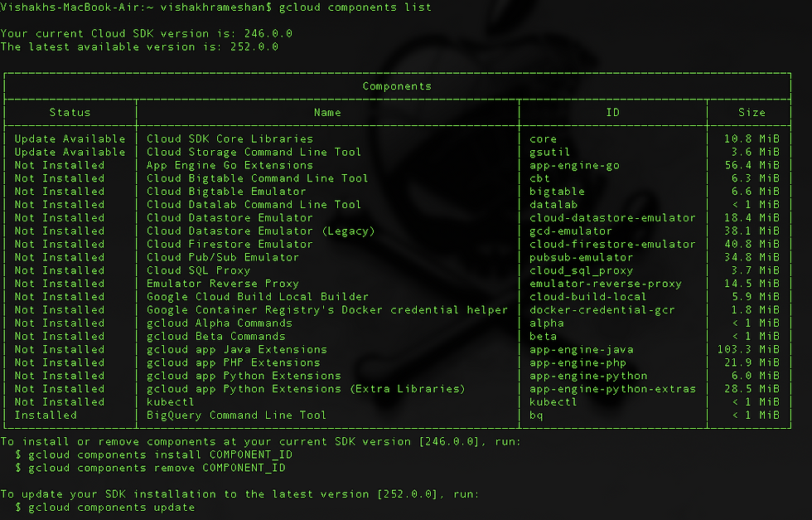The image size is (812, 520).
Task: Click 'gcloud components remove COMPONENT_ID' command line
Action: pyautogui.click(x=150, y=468)
